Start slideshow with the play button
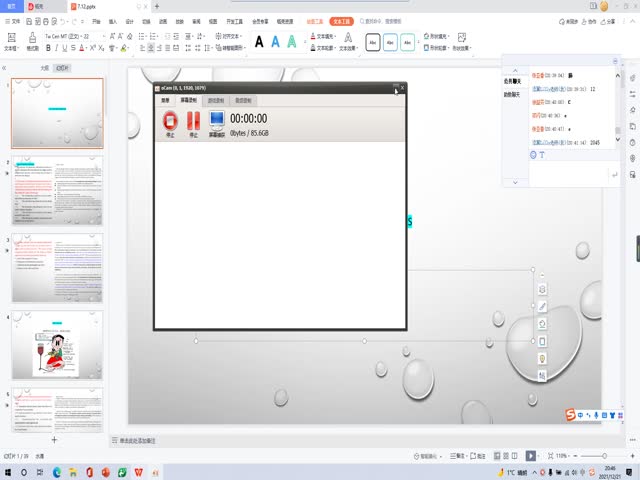This screenshot has width=640, height=480. [531, 455]
